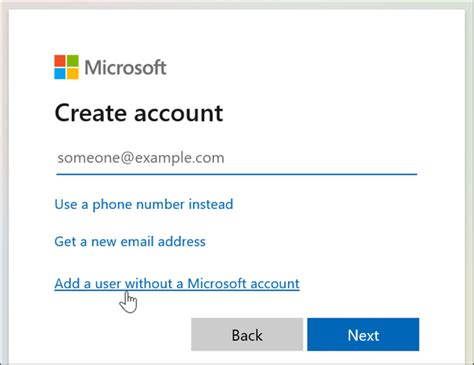The width and height of the screenshot is (474, 365).
Task: Click the email placeholder text
Action: (141, 158)
